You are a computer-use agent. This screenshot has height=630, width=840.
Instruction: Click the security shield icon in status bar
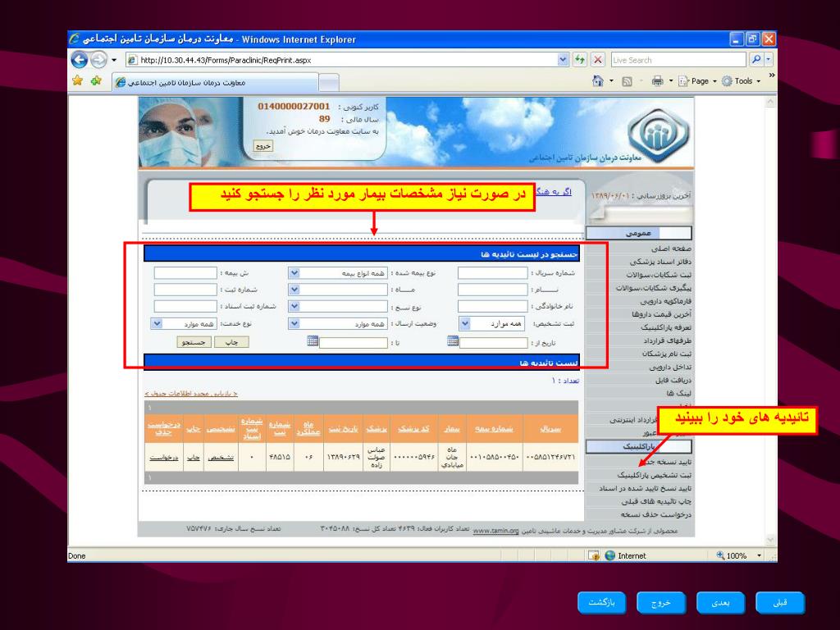coord(594,555)
